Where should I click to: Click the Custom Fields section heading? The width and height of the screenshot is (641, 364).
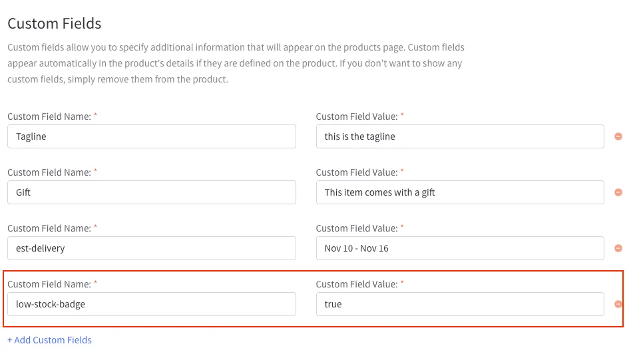coord(55,24)
